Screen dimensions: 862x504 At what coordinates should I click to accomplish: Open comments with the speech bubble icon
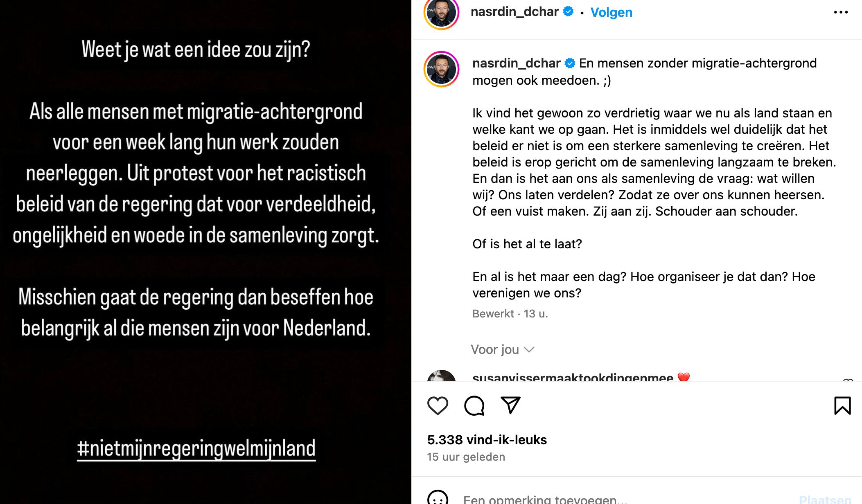tap(474, 405)
